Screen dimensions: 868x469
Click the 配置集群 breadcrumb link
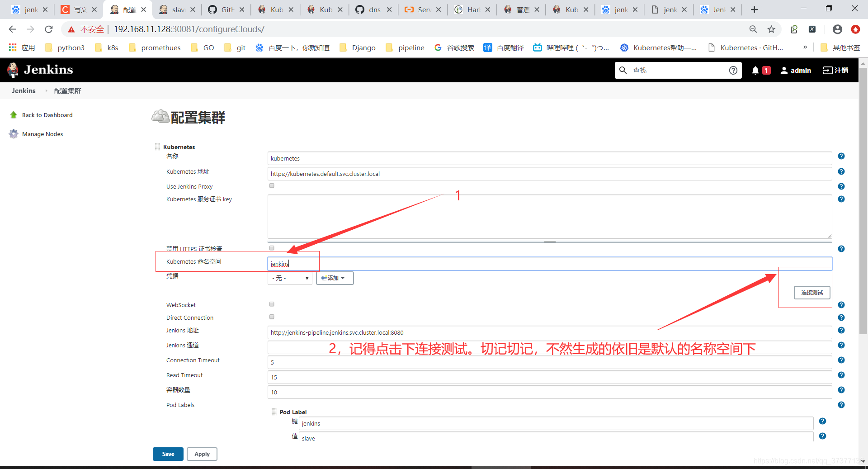(68, 90)
